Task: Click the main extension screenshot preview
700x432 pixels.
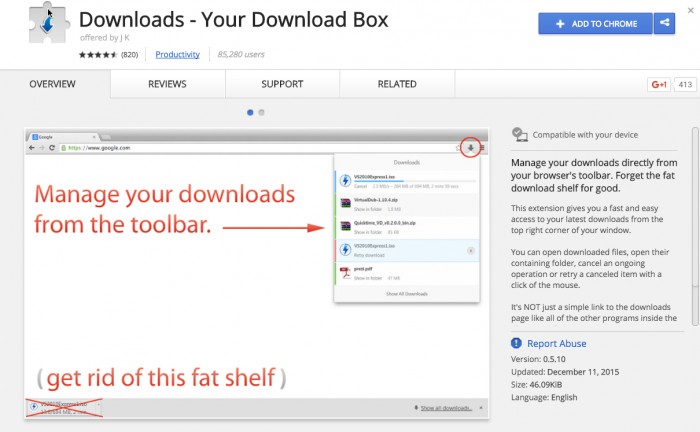Action: pos(257,274)
